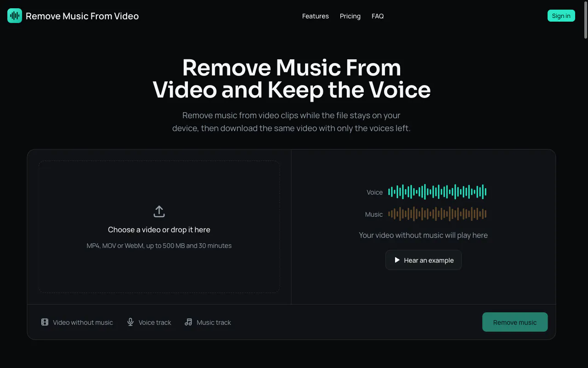Click the 'MP4, MOV or WebM' file limits text
The image size is (588, 368).
159,246
